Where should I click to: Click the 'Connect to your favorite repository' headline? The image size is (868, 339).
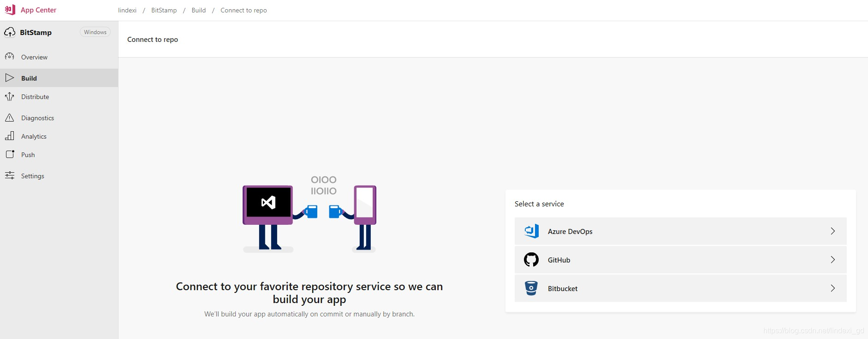click(x=309, y=293)
